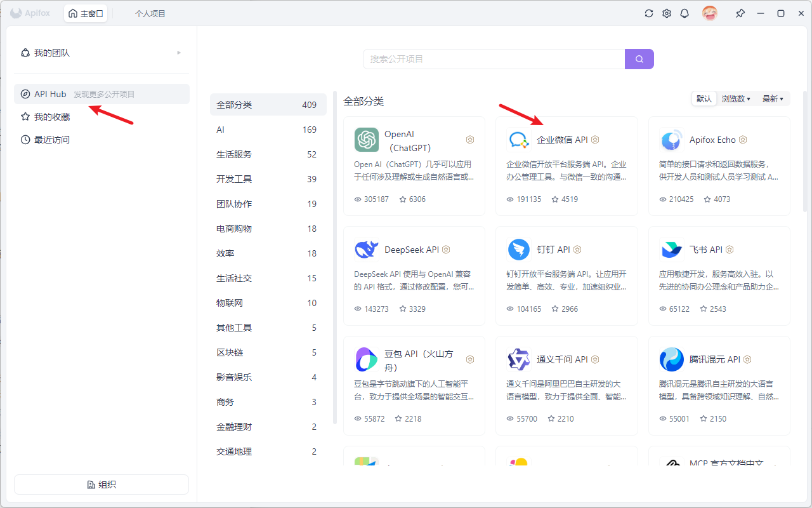Click the category list vertical scrollbar

coord(335,254)
